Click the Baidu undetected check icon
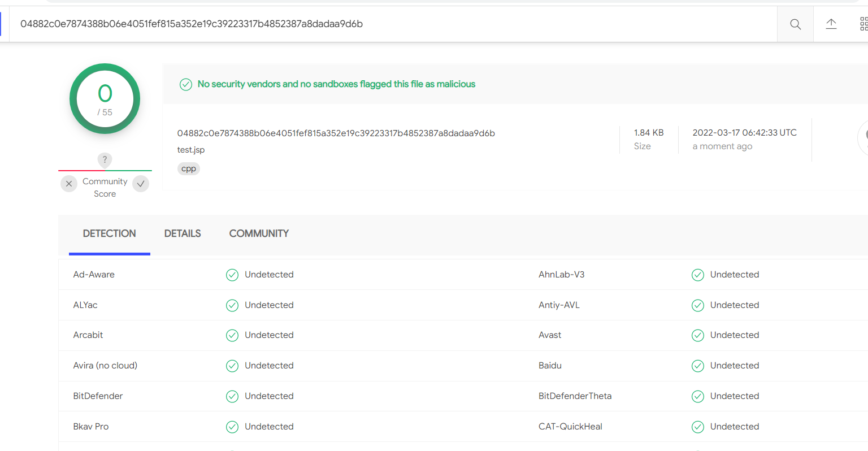868x451 pixels. (x=698, y=366)
